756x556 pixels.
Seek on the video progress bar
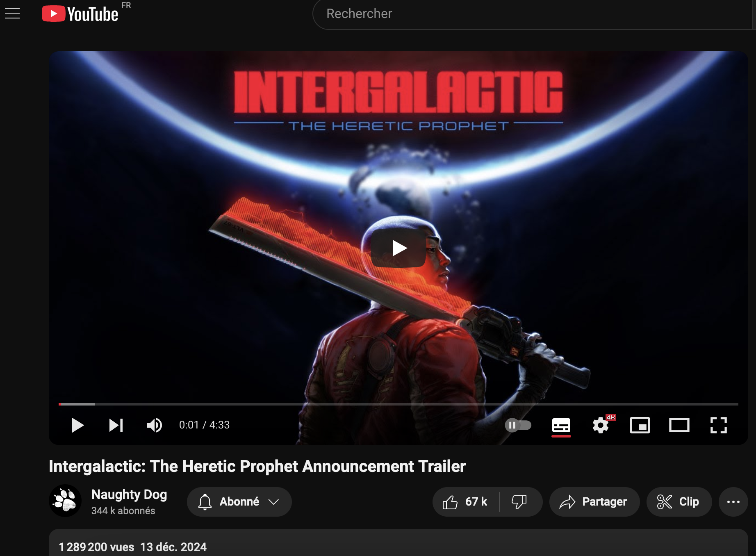point(398,404)
